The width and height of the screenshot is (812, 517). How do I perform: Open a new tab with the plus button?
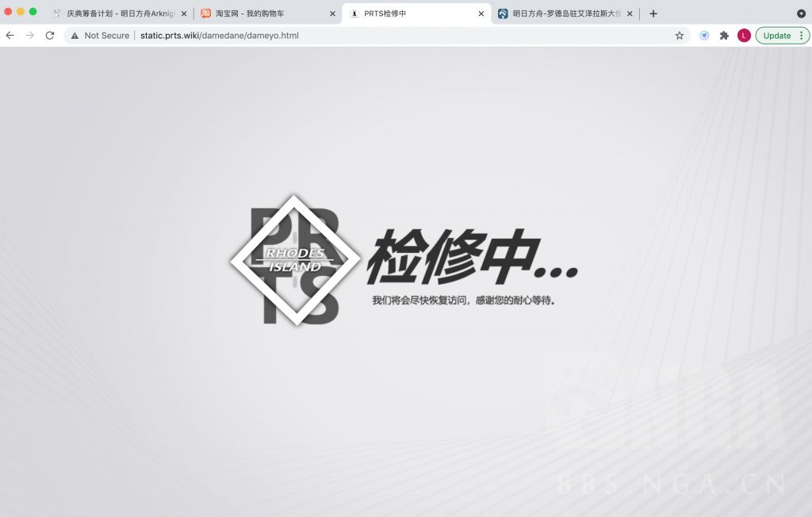(x=653, y=13)
